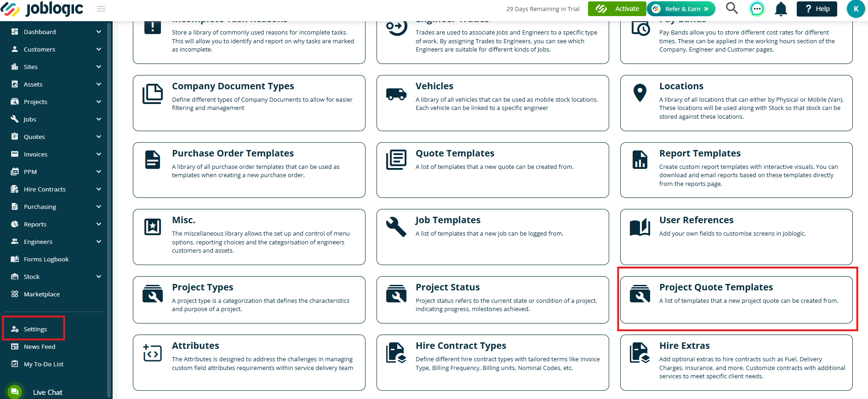Open the Company Document Types card title
Screen dimensions: 868x399
click(x=233, y=86)
